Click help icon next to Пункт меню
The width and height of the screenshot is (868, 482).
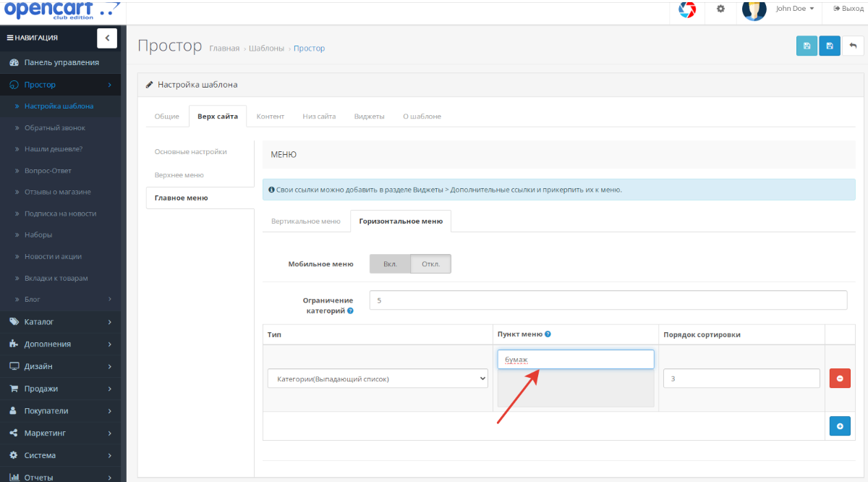click(x=548, y=334)
